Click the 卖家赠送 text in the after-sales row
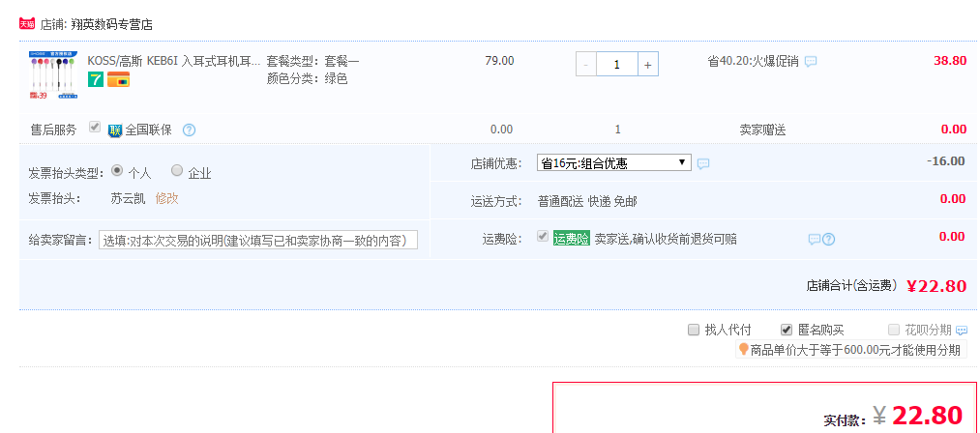Image resolution: width=980 pixels, height=433 pixels. tap(762, 130)
